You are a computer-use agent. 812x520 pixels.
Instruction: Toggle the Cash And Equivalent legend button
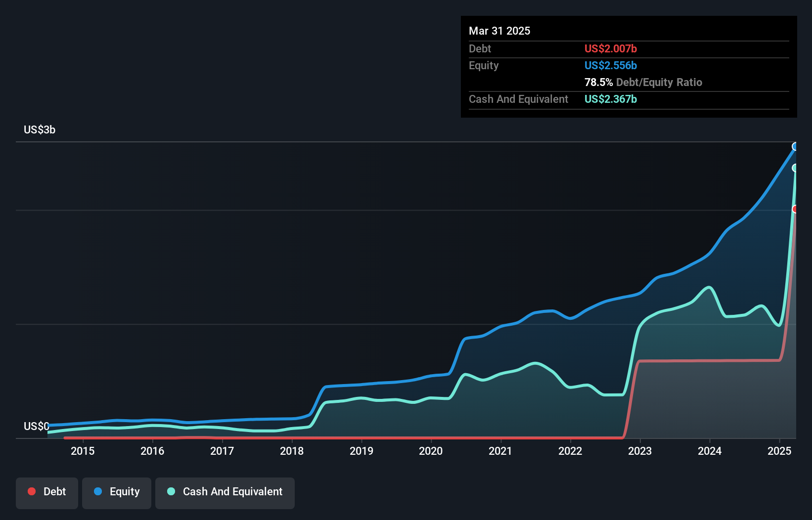[x=225, y=493]
